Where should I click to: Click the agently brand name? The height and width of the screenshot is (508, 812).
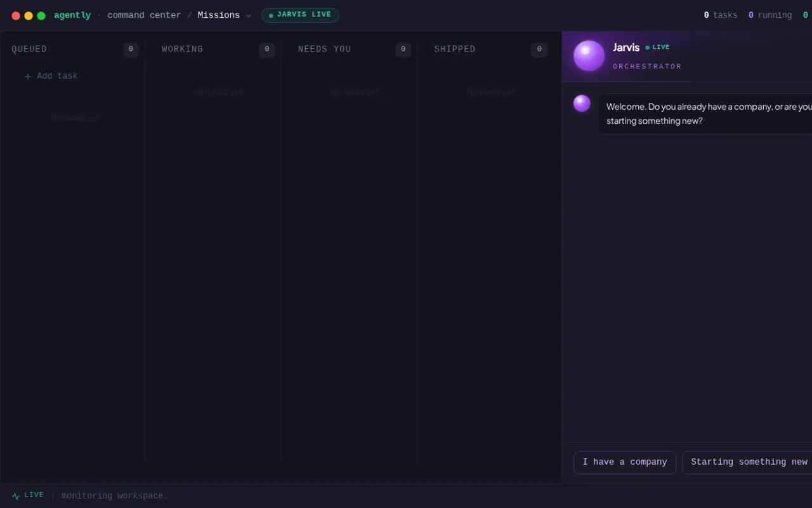tap(72, 15)
